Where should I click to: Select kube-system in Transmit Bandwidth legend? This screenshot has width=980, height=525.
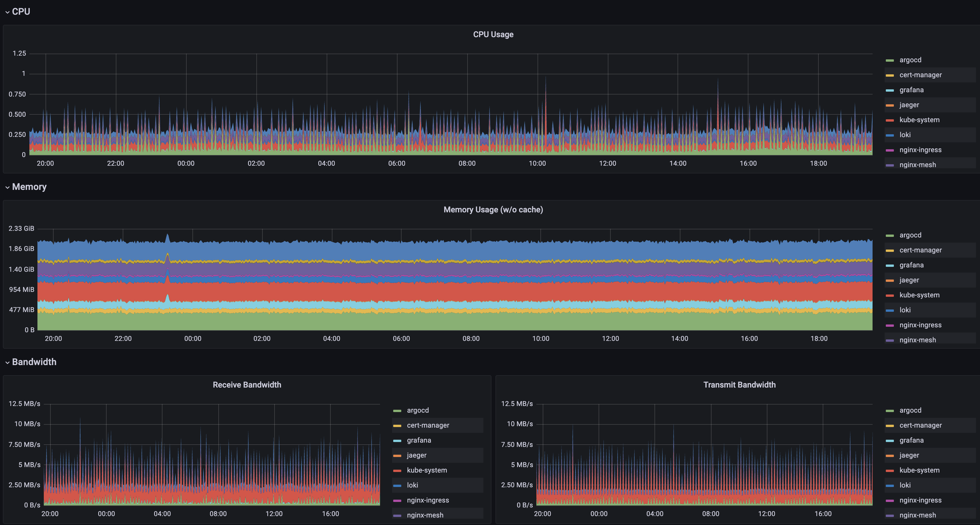[x=919, y=470]
